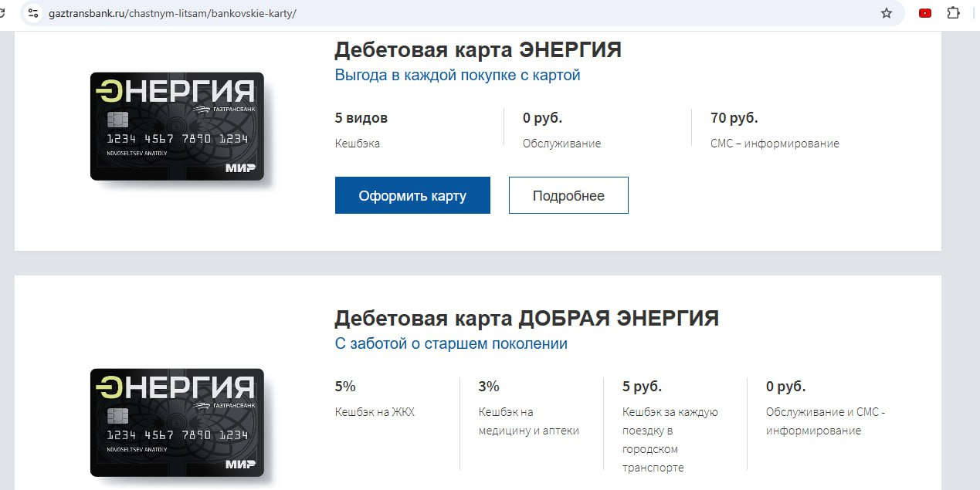Click the 70 руб. СМС-информирование figure

[x=734, y=118]
